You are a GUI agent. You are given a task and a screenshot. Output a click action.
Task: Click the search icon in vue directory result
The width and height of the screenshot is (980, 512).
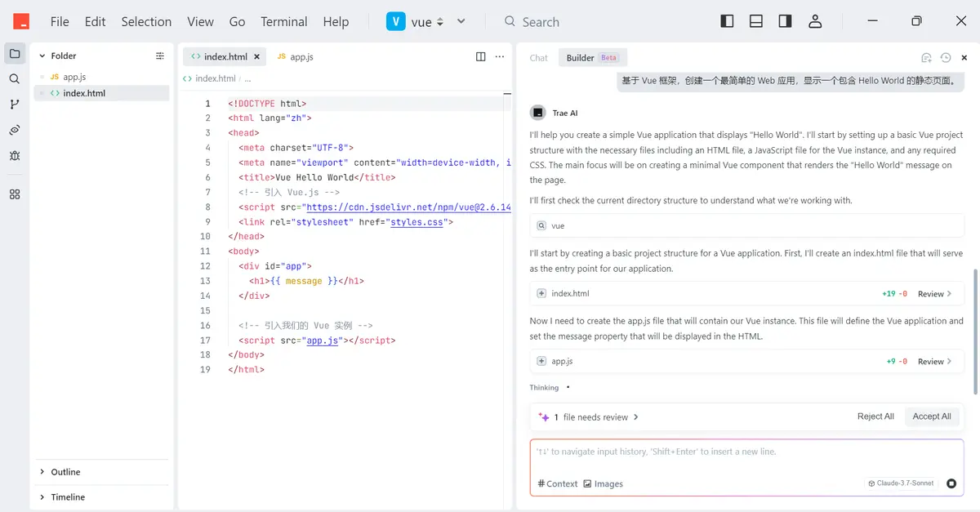click(x=542, y=225)
